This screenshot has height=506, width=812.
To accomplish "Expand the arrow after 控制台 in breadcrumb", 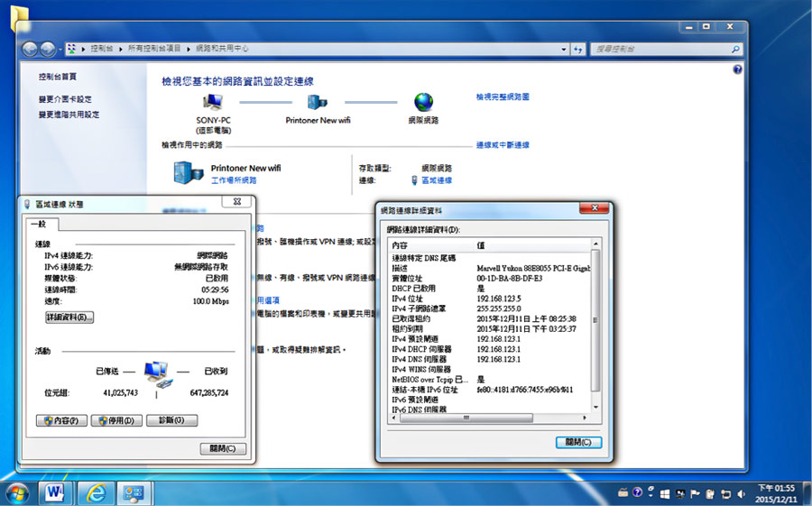I will tap(120, 49).
